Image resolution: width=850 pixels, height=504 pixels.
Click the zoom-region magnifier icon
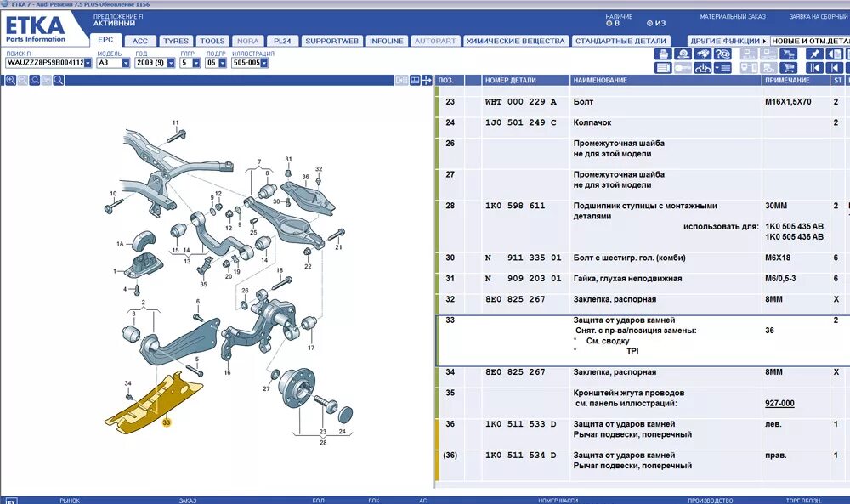click(35, 80)
